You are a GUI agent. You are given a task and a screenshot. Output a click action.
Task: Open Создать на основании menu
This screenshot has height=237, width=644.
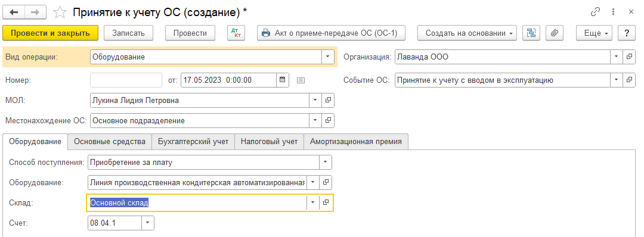point(467,33)
